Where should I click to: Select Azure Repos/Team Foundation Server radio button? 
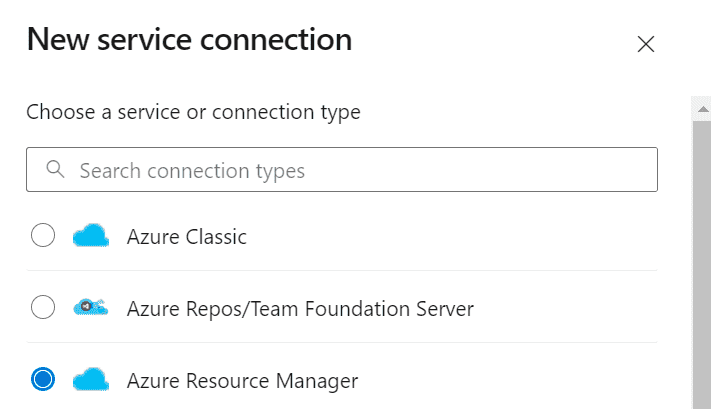pos(43,307)
